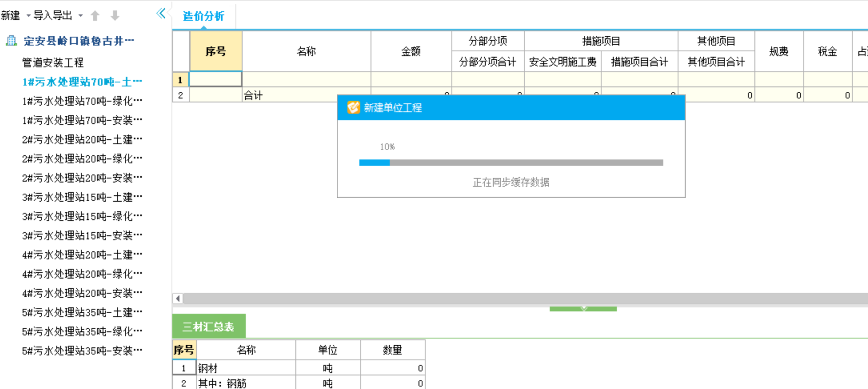Click the 分部分项 group header
868x389 pixels.
[x=488, y=41]
